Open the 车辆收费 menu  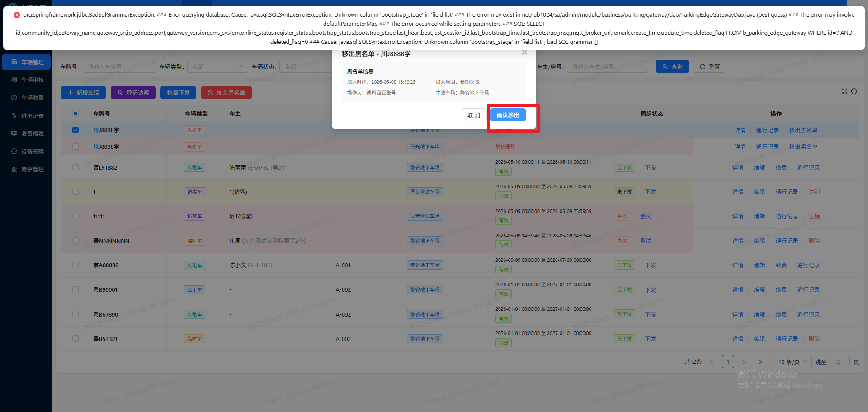[x=26, y=98]
